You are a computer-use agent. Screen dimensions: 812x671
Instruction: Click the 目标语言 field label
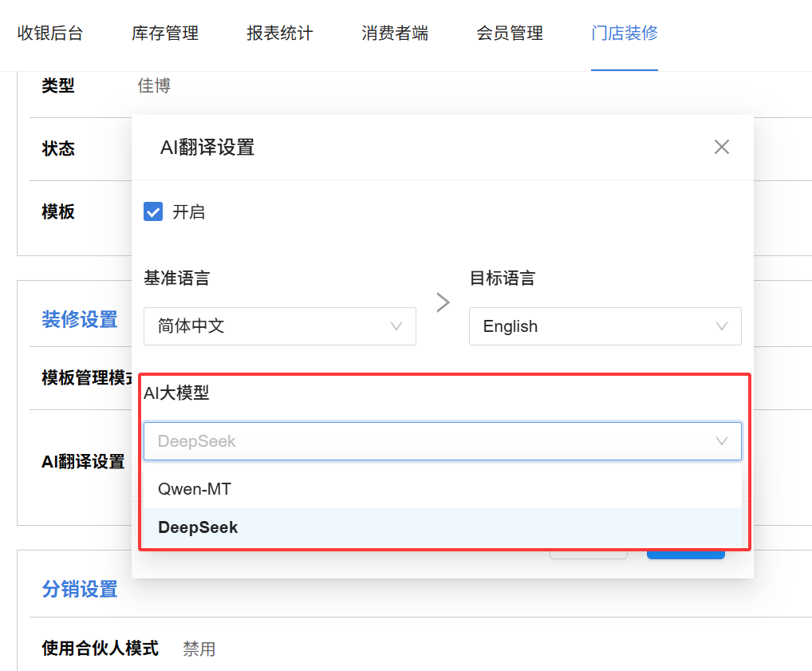503,278
